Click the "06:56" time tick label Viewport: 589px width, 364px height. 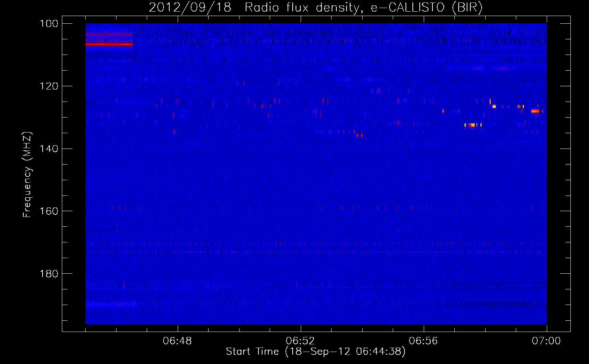tap(423, 341)
